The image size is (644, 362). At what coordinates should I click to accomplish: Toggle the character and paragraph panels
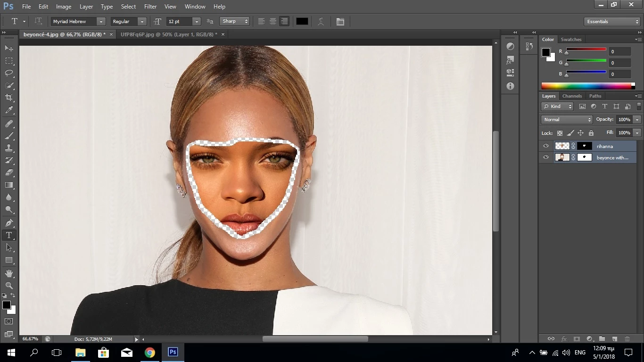tap(340, 21)
